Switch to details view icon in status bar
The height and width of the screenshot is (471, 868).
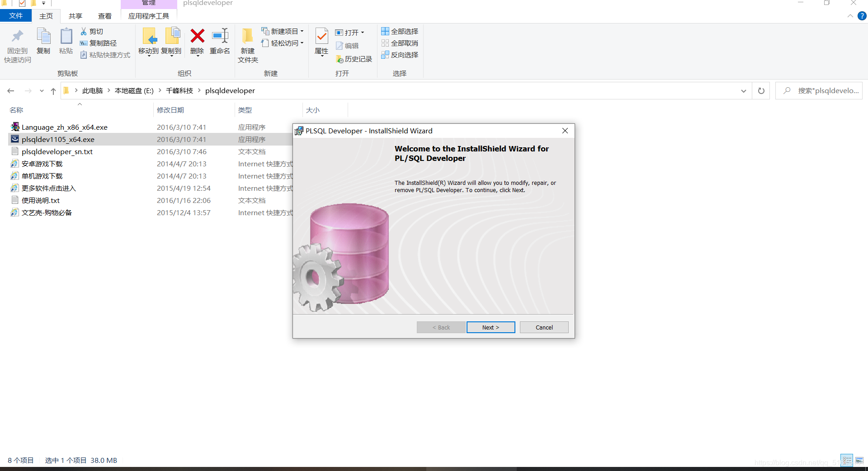click(847, 460)
